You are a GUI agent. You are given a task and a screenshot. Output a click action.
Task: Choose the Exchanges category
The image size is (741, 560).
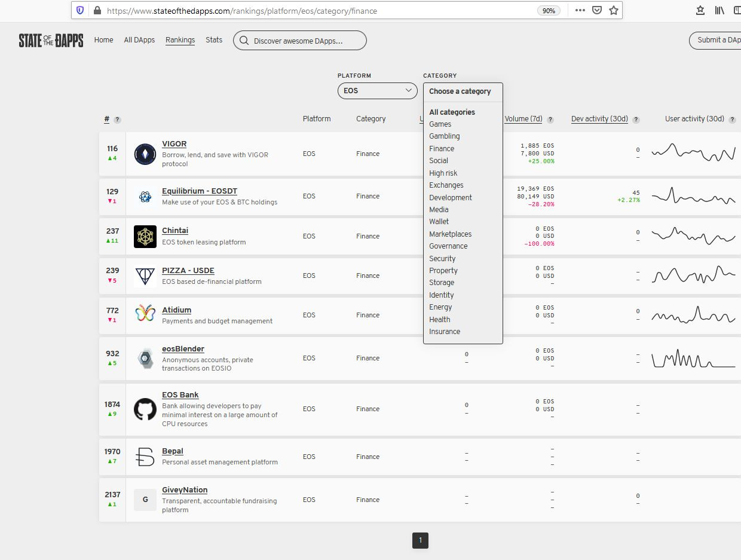click(x=446, y=185)
